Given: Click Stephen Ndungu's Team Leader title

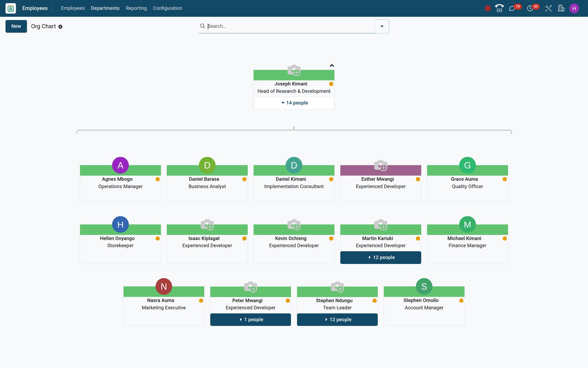Looking at the screenshot, I should [x=337, y=308].
